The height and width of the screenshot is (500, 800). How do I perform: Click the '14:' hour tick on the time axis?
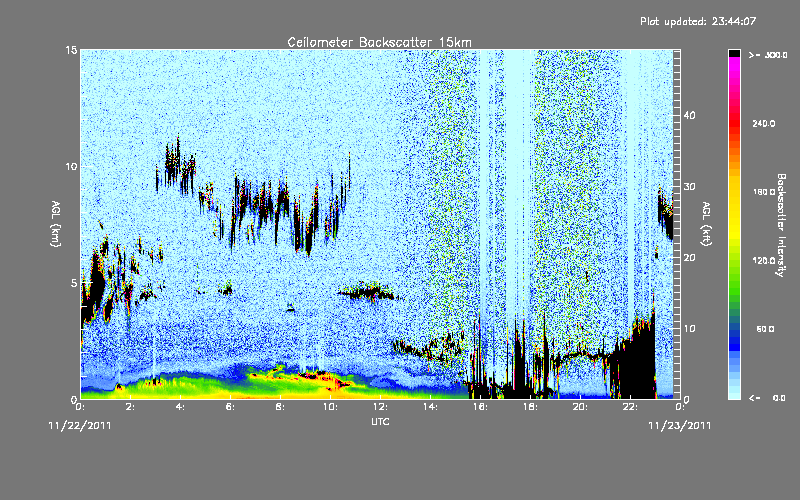(431, 407)
